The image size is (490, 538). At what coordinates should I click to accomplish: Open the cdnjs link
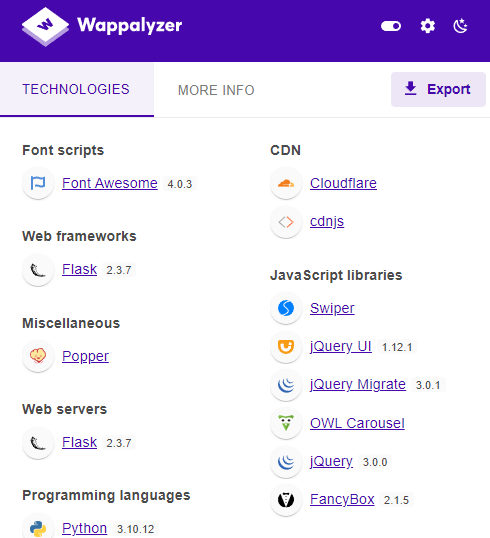[327, 222]
